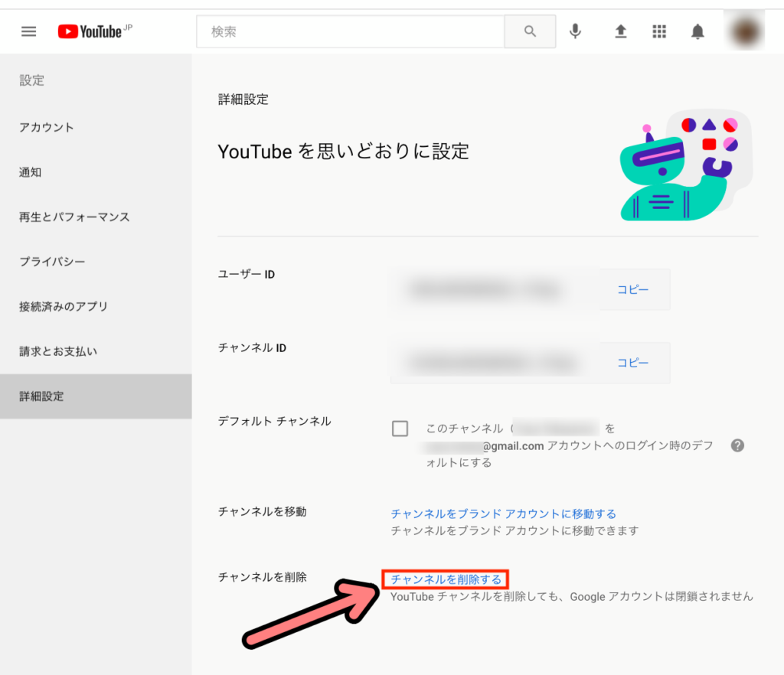Click the YouTube logo
Screen dimensions: 784x675
point(90,31)
